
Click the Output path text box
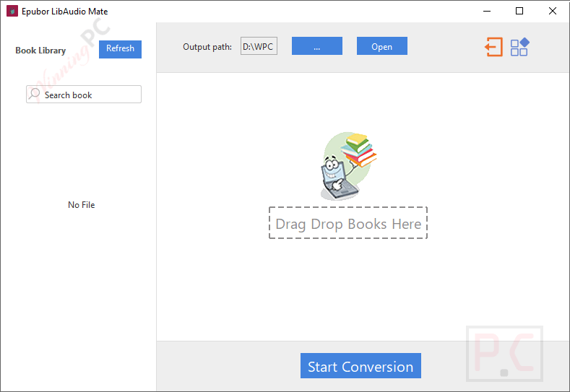pyautogui.click(x=259, y=45)
